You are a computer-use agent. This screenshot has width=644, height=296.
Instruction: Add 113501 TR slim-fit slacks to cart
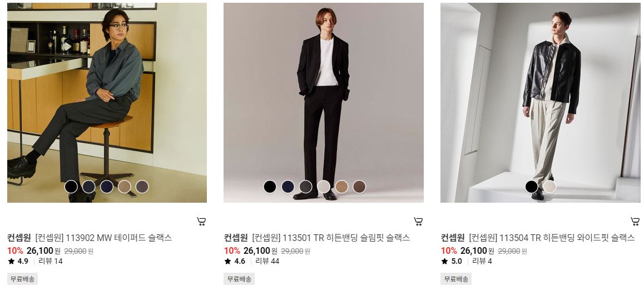(x=418, y=222)
